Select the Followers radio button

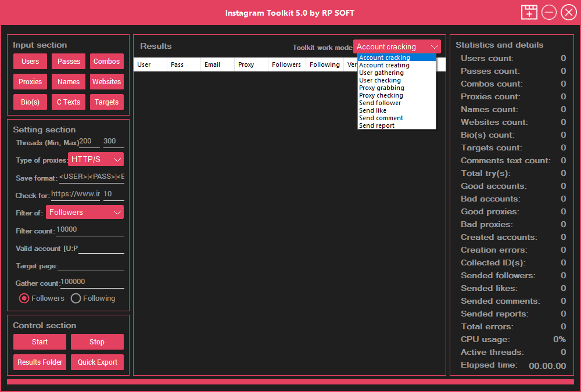coord(24,298)
